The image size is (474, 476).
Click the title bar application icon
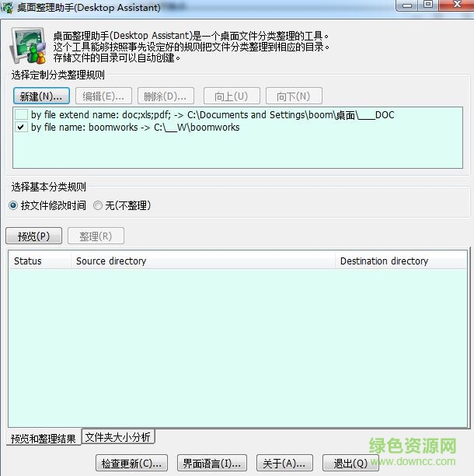click(x=7, y=7)
